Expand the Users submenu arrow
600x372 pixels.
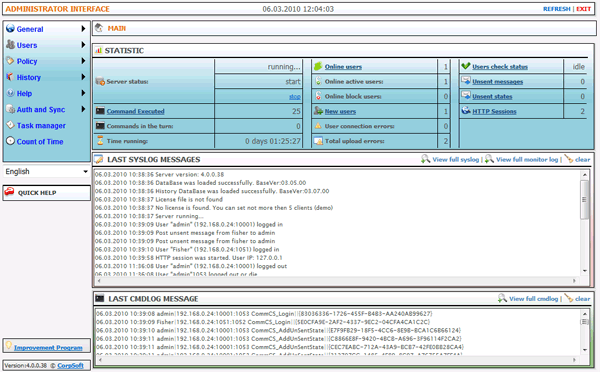[83, 45]
